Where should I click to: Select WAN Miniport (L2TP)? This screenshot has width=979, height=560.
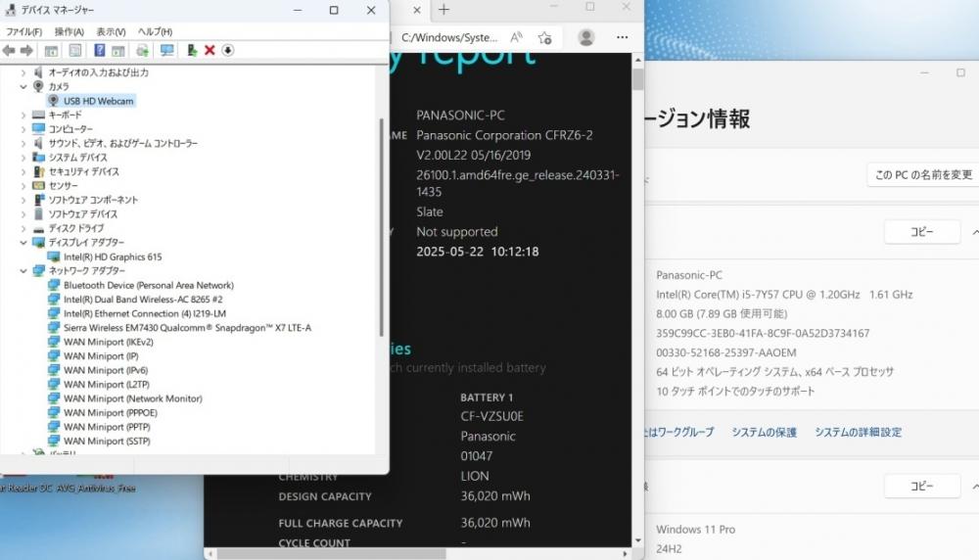(x=106, y=385)
